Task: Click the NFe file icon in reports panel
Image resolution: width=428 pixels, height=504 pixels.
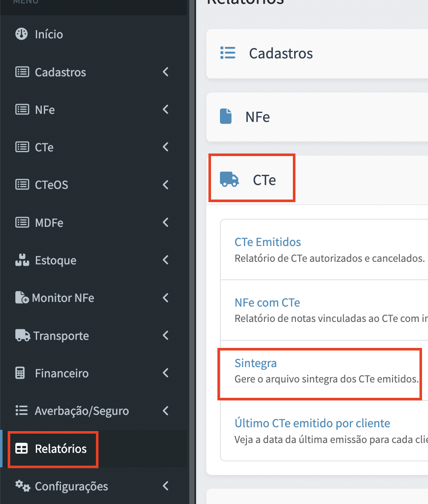Action: 226,116
